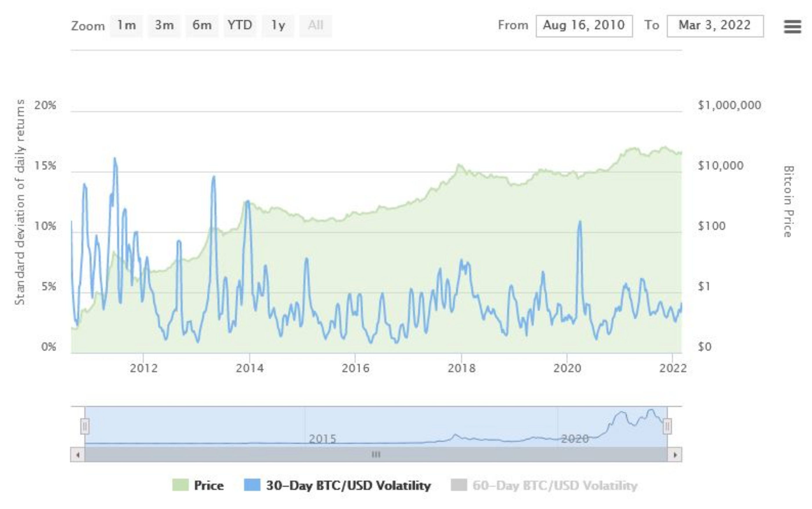812x509 pixels.
Task: Grab the left navigator range handle
Action: click(85, 427)
